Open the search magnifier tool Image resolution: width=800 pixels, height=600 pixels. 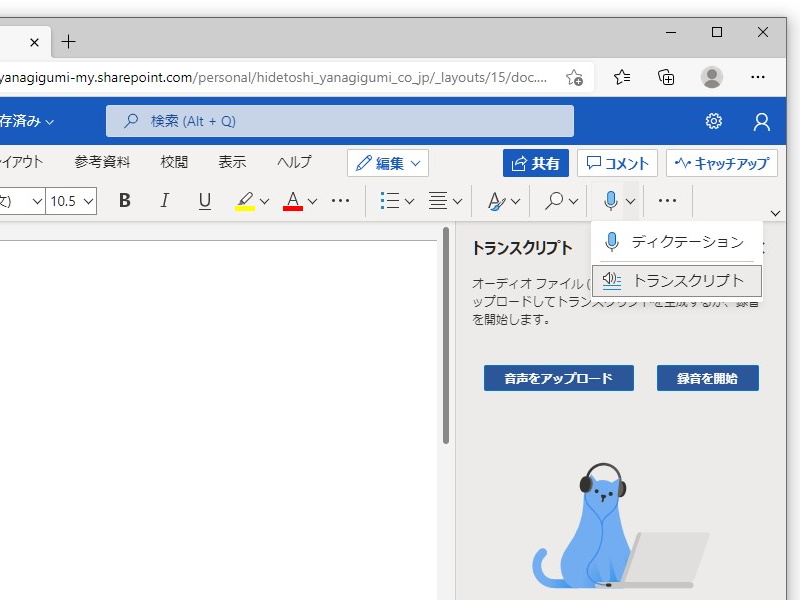pyautogui.click(x=553, y=201)
